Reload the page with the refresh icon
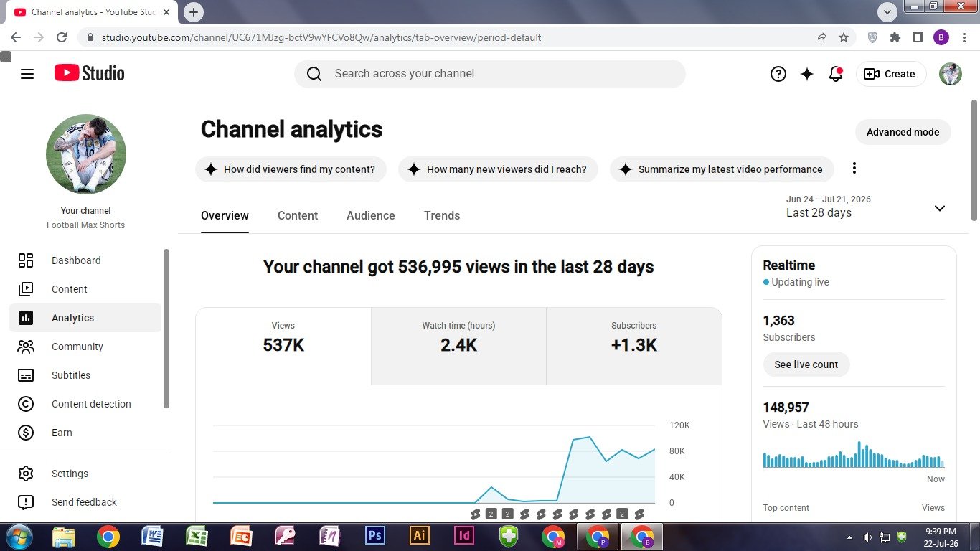 click(62, 37)
